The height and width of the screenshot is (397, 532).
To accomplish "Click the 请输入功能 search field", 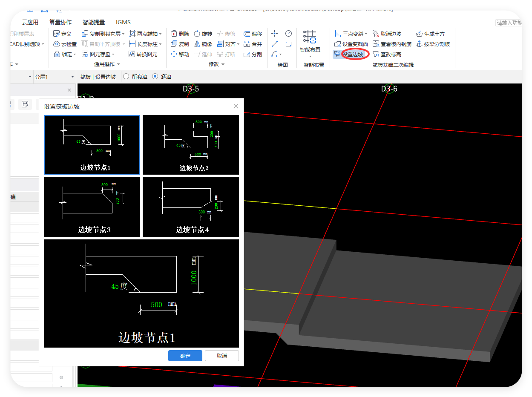I will [x=509, y=23].
